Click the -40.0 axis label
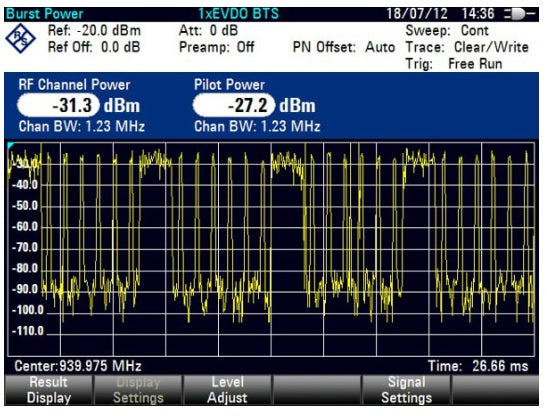The image size is (547, 416). click(25, 185)
